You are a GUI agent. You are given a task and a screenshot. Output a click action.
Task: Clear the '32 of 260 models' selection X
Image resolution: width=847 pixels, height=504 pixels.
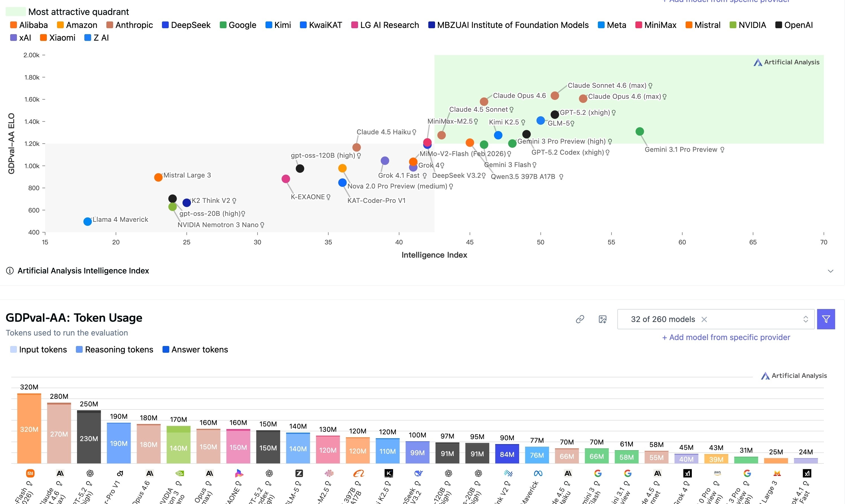tap(704, 319)
